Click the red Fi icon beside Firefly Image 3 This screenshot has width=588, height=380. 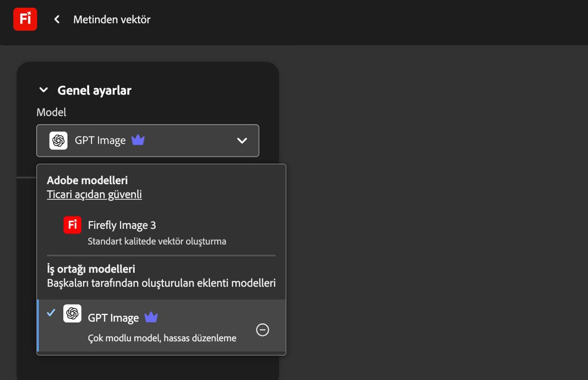(x=73, y=225)
